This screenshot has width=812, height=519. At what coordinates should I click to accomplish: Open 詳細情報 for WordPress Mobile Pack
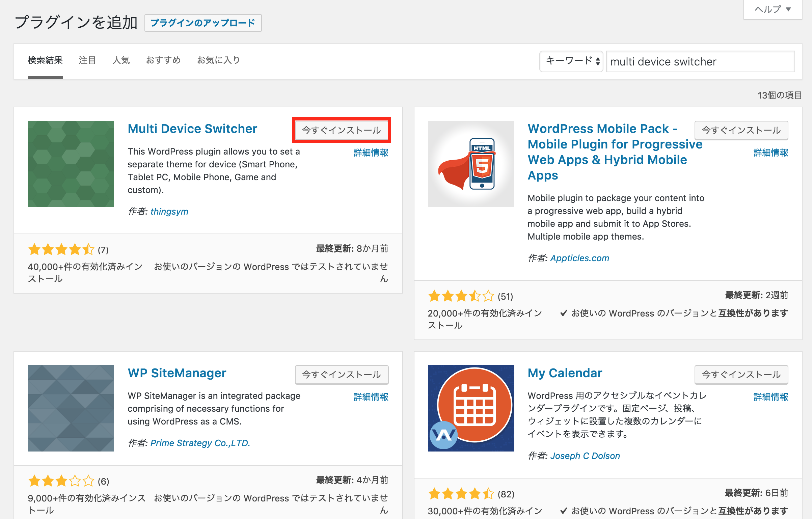pyautogui.click(x=771, y=153)
